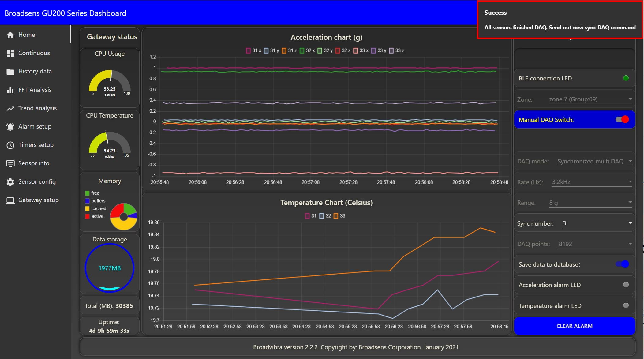Open the Range dropdown
The height and width of the screenshot is (359, 644).
click(x=590, y=203)
